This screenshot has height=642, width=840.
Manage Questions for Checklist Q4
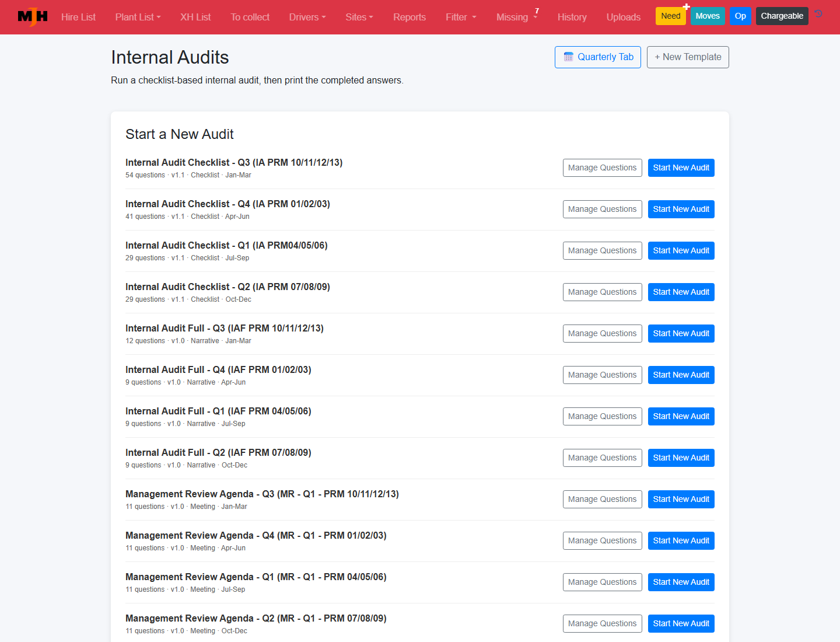click(602, 209)
